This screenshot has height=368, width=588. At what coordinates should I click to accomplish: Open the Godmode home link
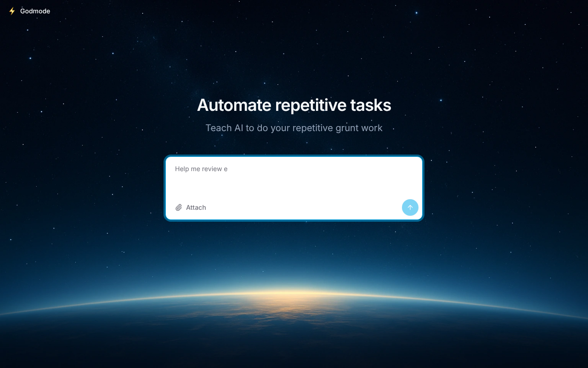(35, 11)
